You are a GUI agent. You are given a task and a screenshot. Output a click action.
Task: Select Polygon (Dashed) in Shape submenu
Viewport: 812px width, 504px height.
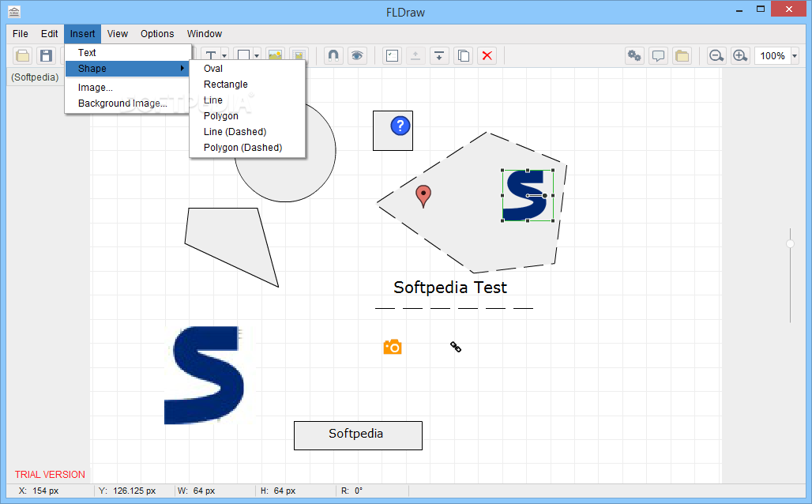(x=247, y=147)
